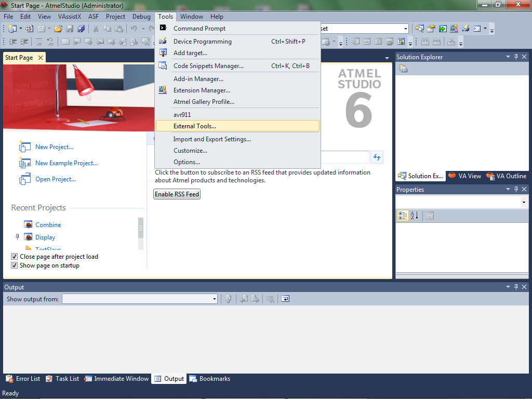
Task: Click Atmel Gallery Profile menu entry
Action: 237,102
